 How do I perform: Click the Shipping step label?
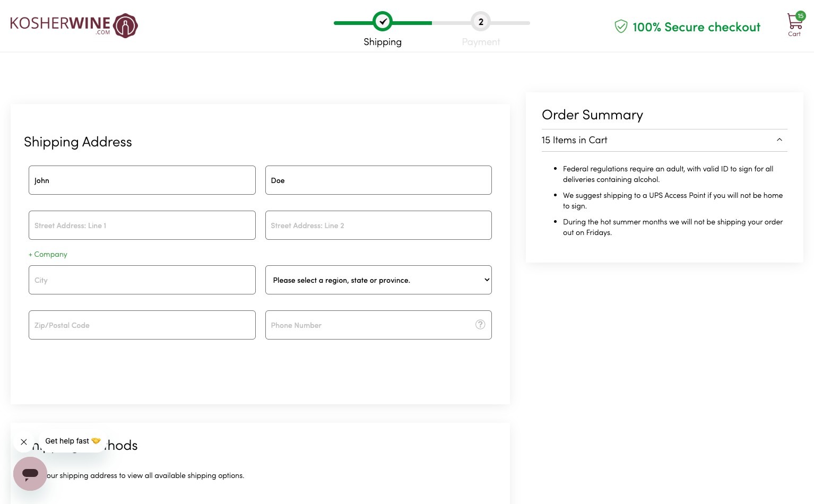coord(383,42)
